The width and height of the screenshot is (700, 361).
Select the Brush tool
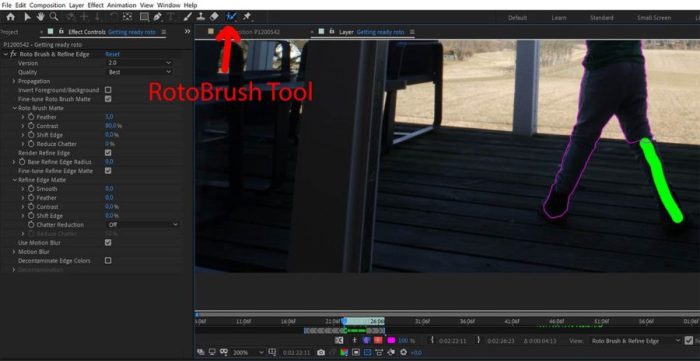click(x=188, y=17)
